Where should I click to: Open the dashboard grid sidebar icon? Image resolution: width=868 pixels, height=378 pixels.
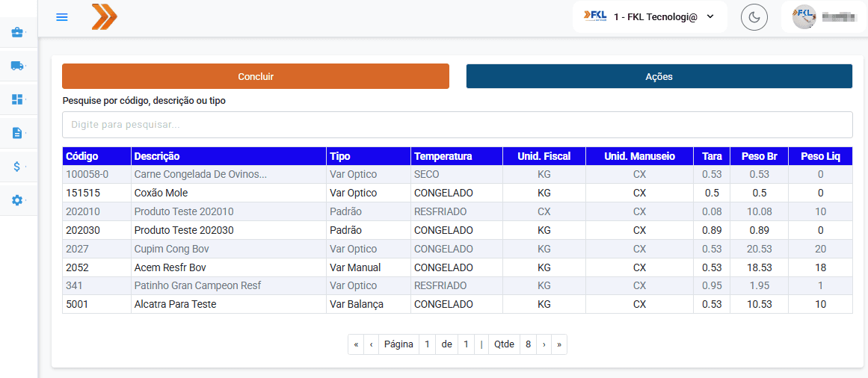click(x=17, y=99)
